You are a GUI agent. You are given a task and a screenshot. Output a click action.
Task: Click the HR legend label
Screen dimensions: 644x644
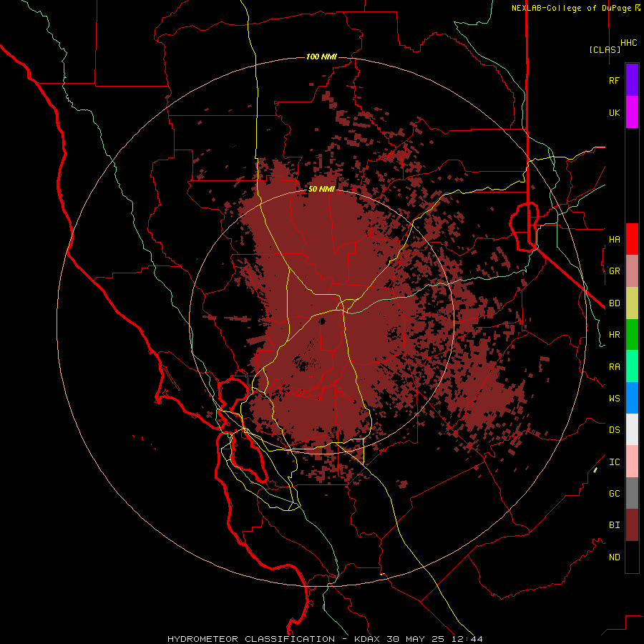[x=614, y=335]
